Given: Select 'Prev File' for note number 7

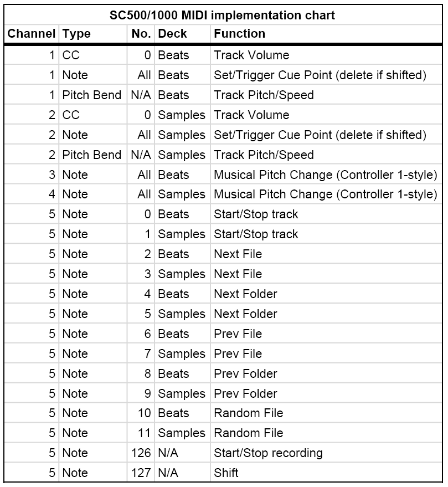Looking at the screenshot, I should [x=238, y=354].
